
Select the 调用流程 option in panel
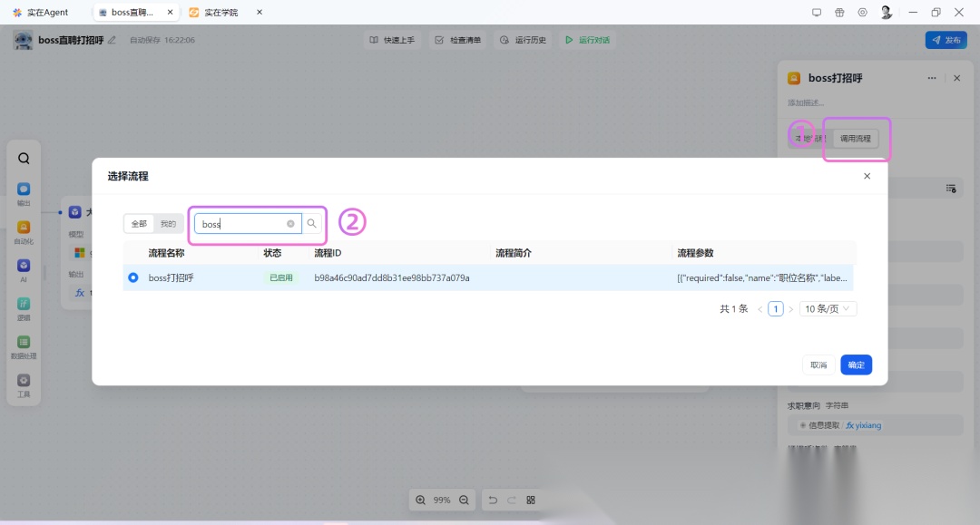[855, 139]
